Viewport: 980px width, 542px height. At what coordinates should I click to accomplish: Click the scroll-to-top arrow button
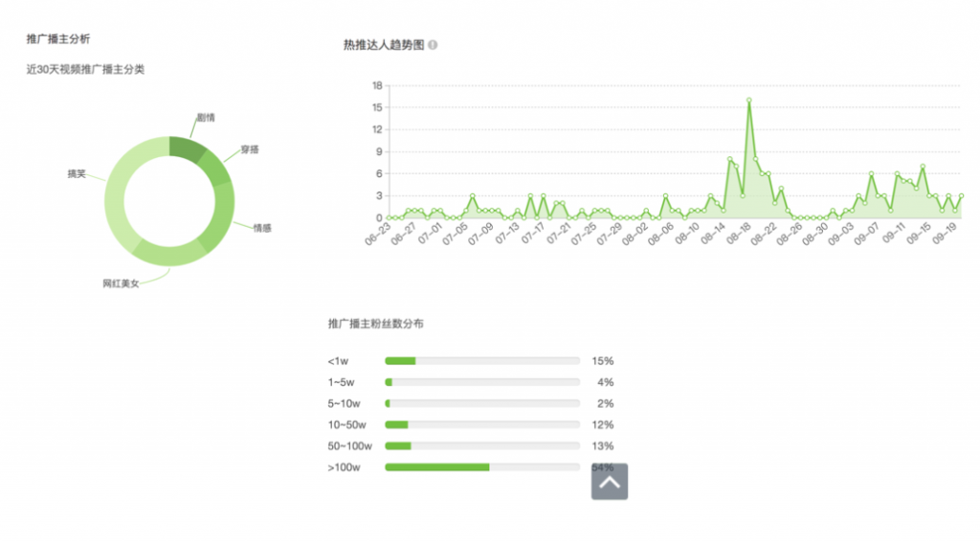tap(609, 482)
